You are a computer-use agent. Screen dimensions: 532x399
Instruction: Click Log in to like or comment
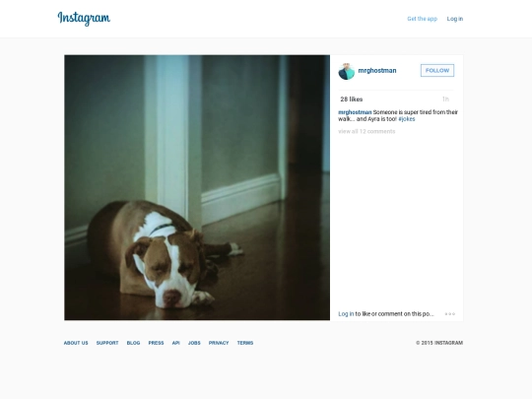point(346,314)
